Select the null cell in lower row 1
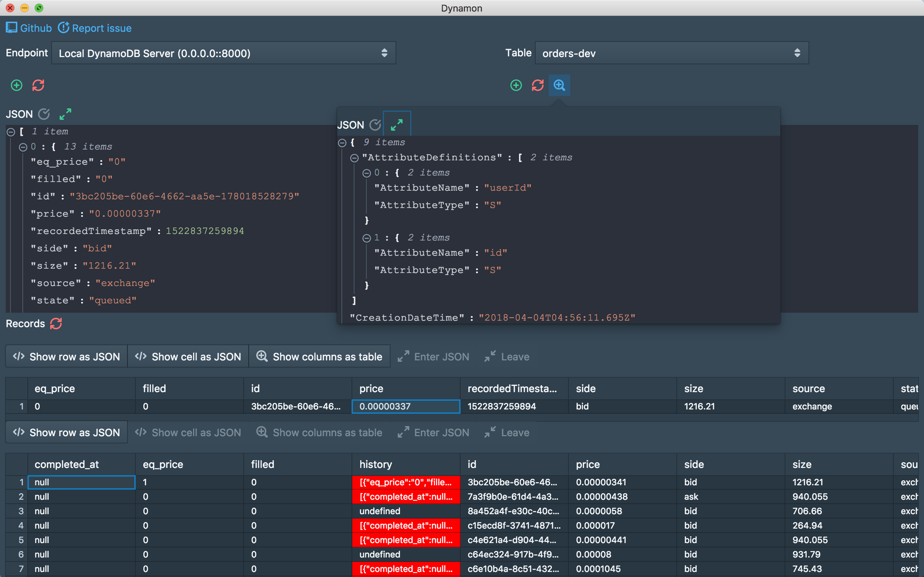This screenshot has width=924, height=577. point(82,482)
